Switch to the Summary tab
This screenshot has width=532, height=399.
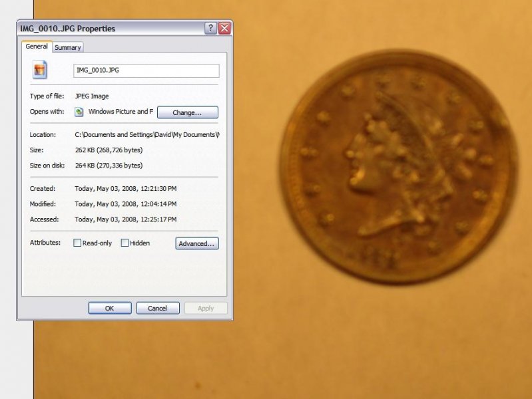(x=68, y=47)
